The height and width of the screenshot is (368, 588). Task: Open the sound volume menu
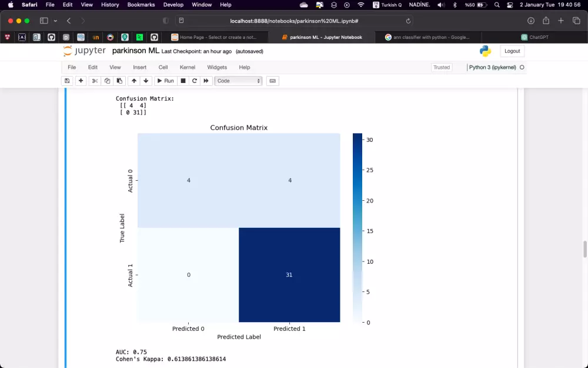coord(442,5)
